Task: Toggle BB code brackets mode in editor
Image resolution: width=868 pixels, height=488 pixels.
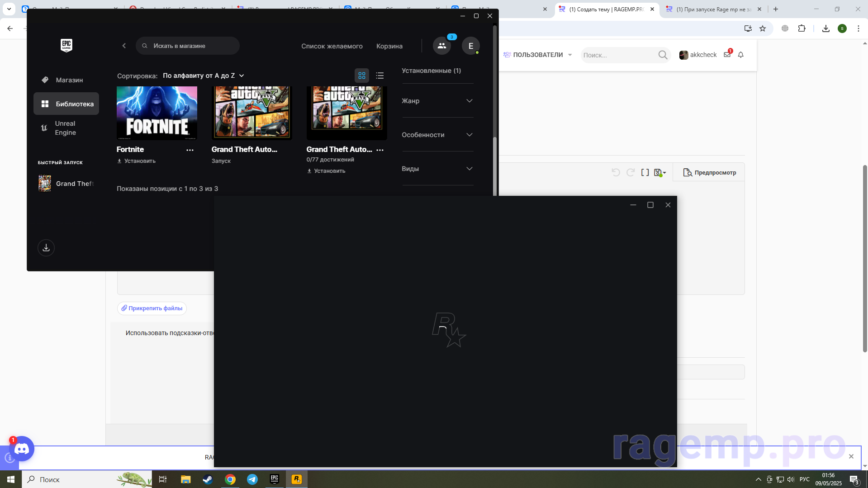Action: coord(645,172)
